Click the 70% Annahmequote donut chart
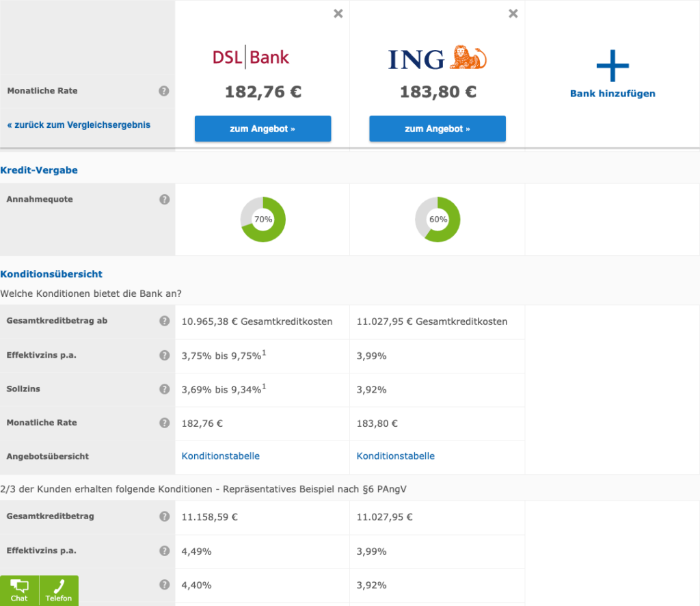 point(263,220)
